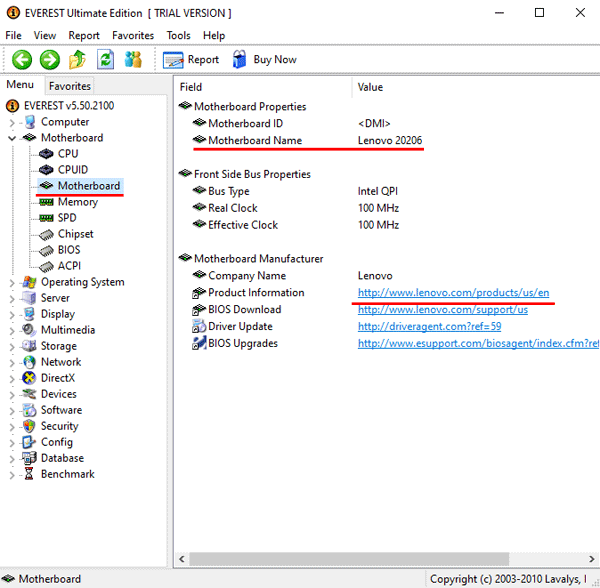Click the green Forward arrow icon
The image size is (600, 588).
50,60
